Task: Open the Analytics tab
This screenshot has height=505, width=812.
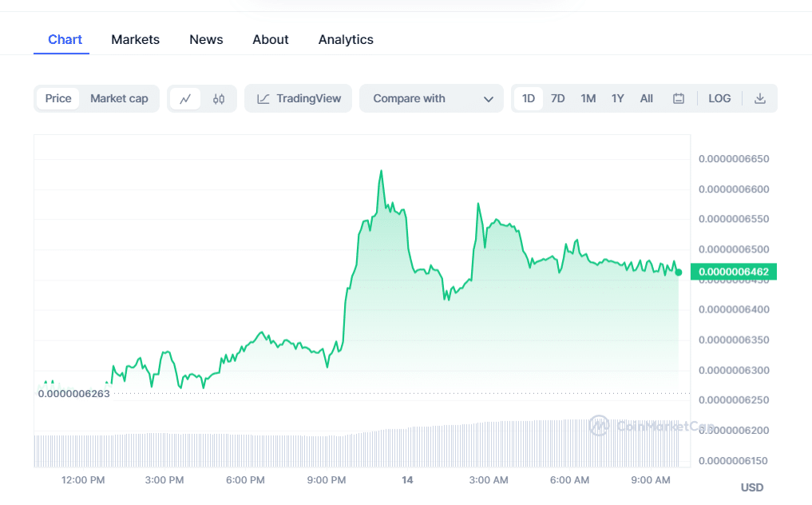Action: (x=346, y=40)
